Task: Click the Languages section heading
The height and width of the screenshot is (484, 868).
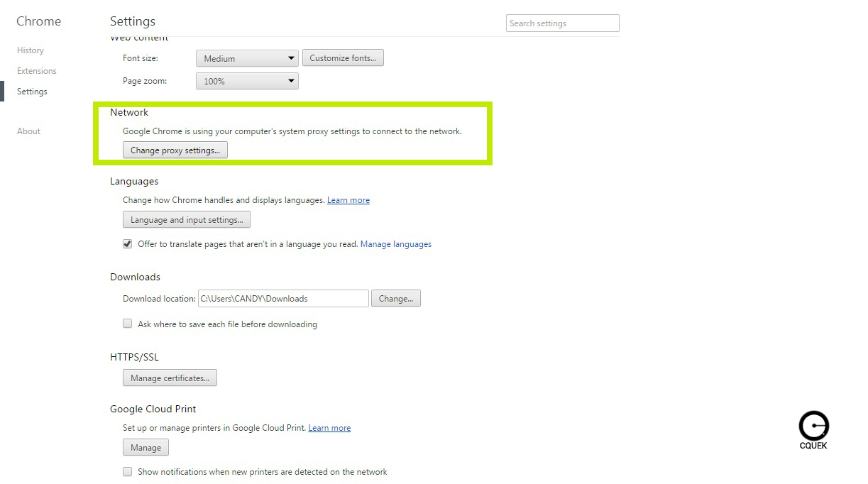Action: coord(134,181)
